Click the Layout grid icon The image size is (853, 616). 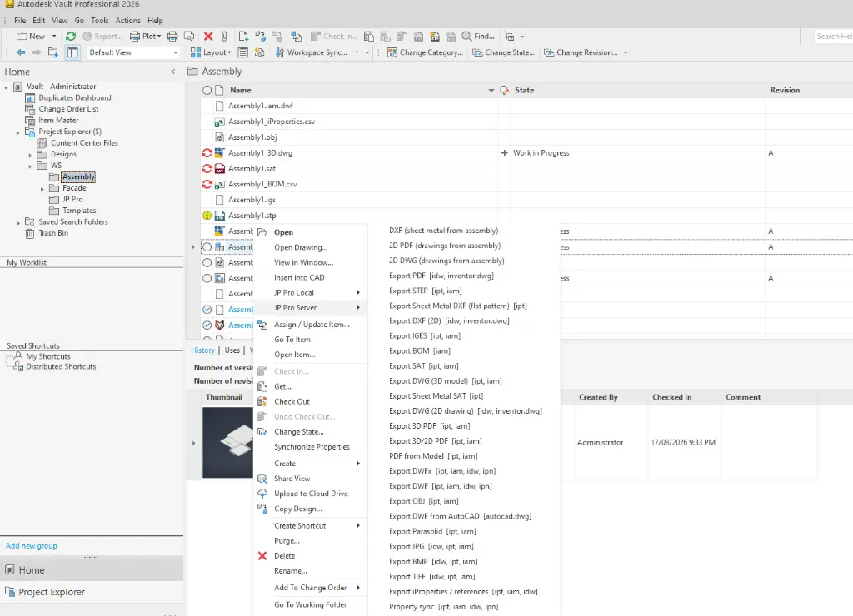coord(196,52)
